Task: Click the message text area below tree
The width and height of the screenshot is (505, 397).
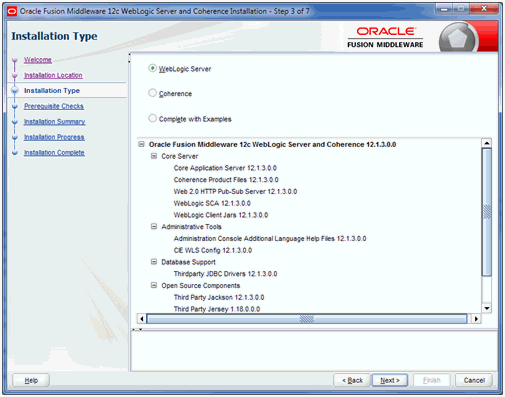Action: [x=314, y=351]
